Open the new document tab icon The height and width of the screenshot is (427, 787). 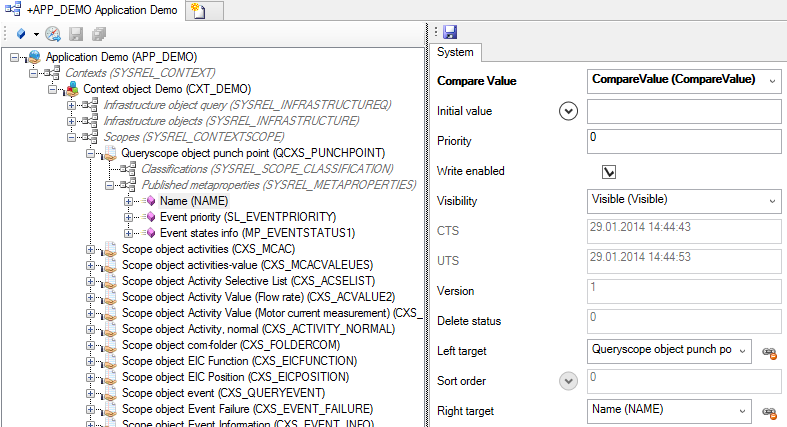click(x=198, y=11)
